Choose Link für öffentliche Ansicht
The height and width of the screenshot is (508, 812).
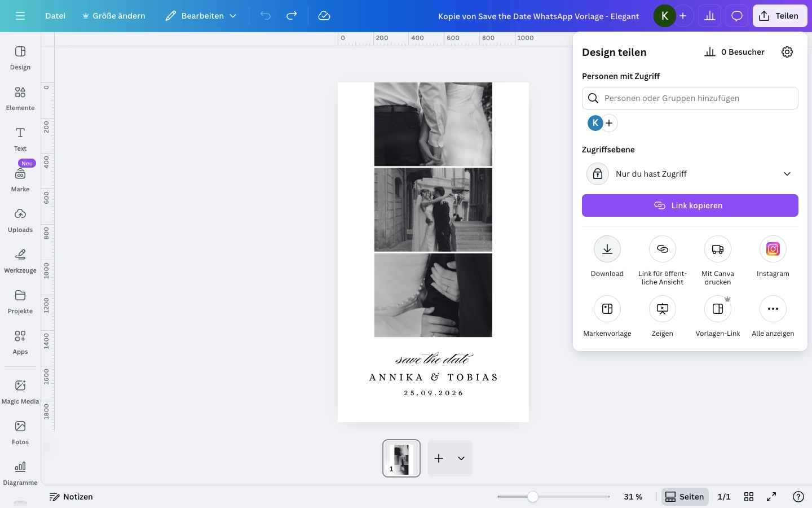pyautogui.click(x=663, y=249)
